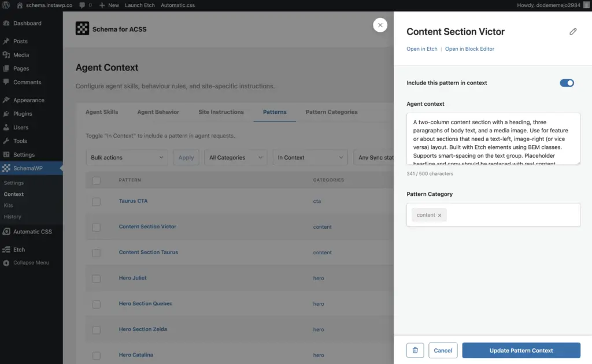592x364 pixels.
Task: Follow the Open in Etch link
Action: [421, 49]
